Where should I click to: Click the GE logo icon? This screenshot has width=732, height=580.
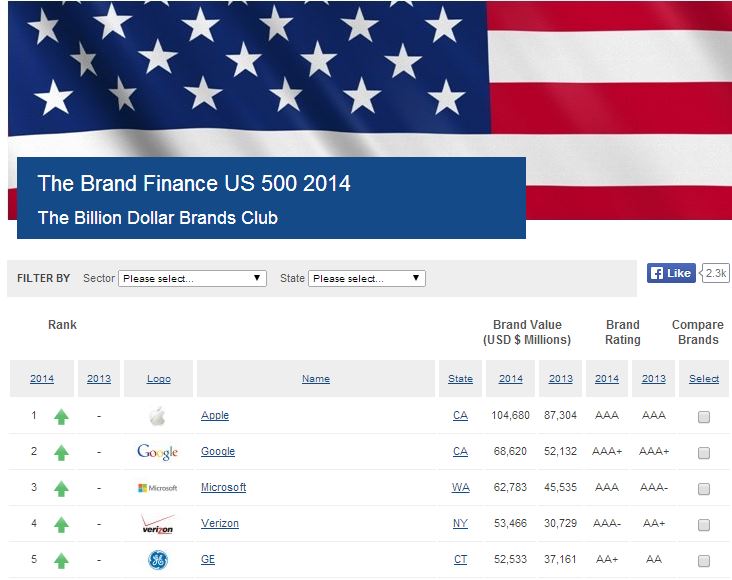tap(157, 560)
